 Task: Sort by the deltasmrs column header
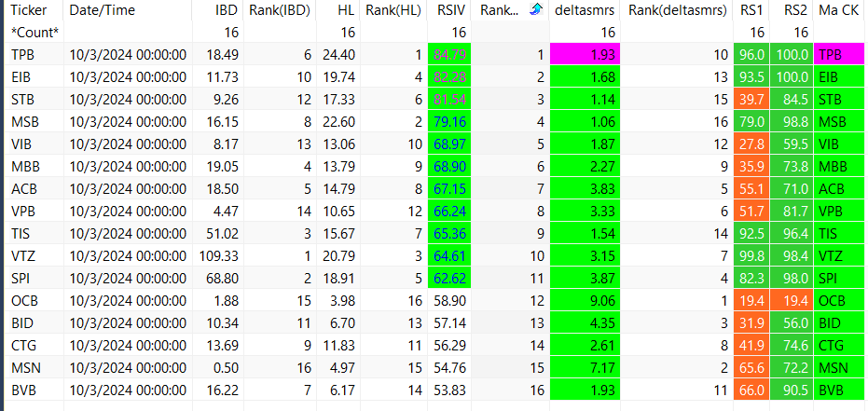coord(585,10)
